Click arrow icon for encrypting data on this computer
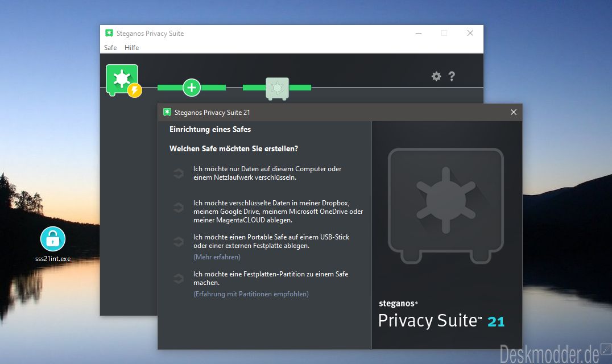The width and height of the screenshot is (612, 364). (x=179, y=173)
